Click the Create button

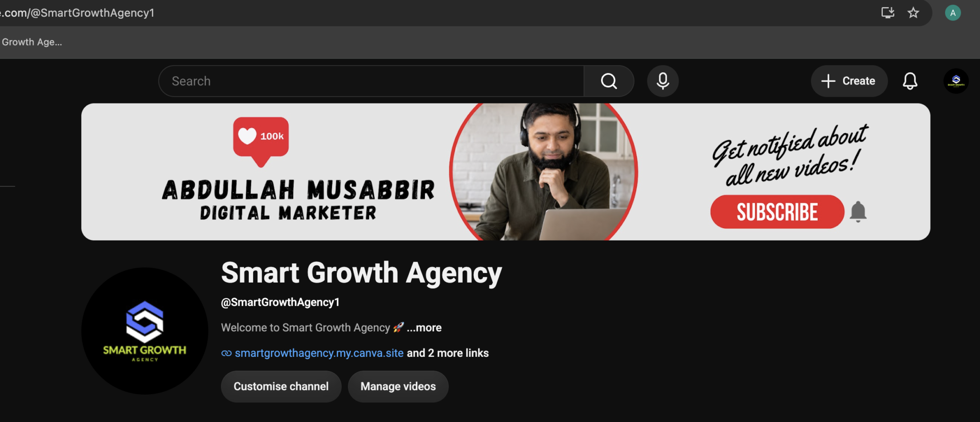(849, 81)
